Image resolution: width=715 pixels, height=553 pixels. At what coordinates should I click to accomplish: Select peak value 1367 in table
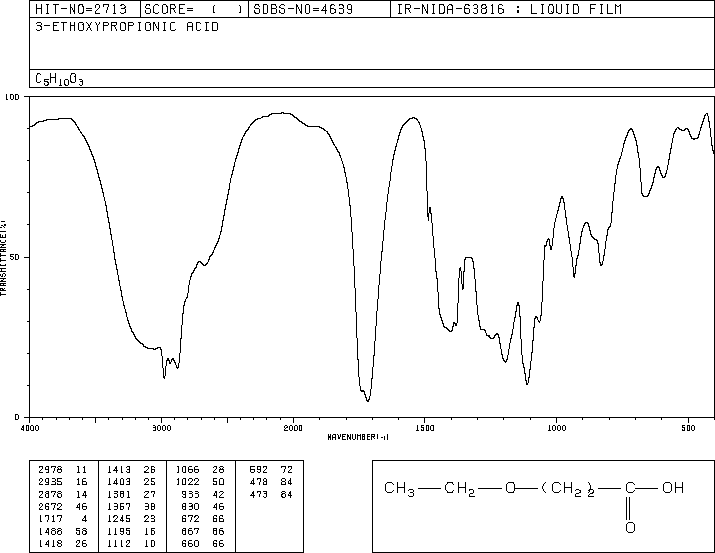(x=119, y=506)
